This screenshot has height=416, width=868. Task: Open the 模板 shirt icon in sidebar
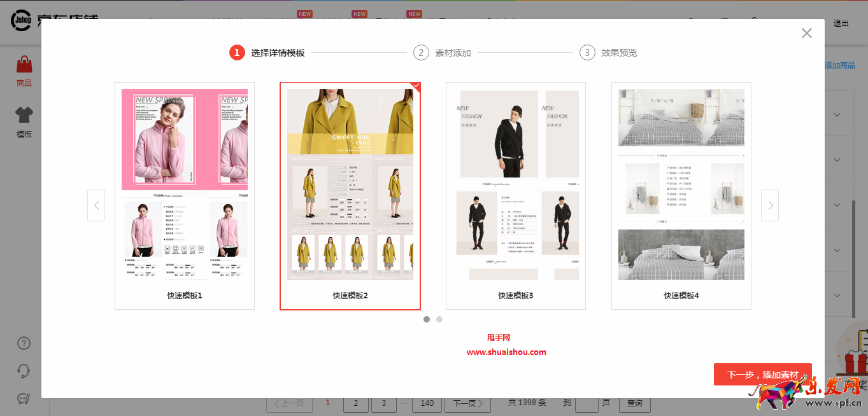tap(24, 115)
